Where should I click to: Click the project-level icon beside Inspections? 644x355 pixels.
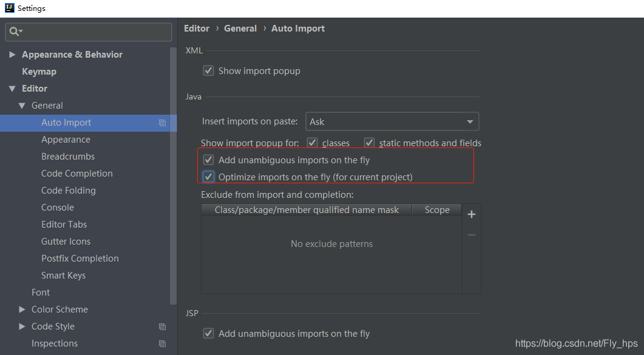pyautogui.click(x=162, y=343)
